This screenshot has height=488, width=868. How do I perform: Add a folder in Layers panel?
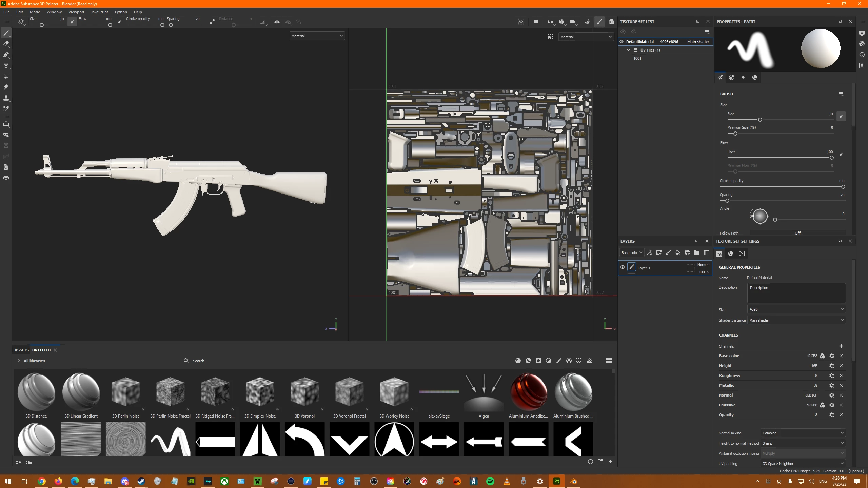tap(696, 253)
